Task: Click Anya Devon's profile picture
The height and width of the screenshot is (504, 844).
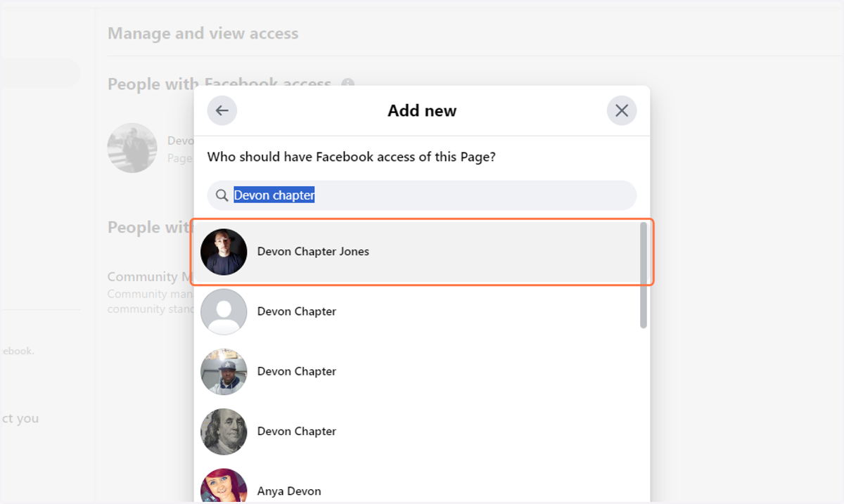Action: (224, 486)
